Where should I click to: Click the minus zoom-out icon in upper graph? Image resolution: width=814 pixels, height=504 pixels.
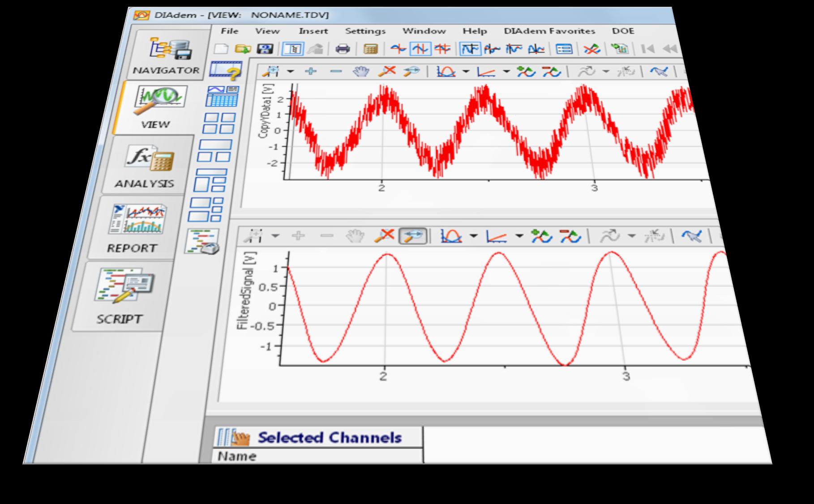click(x=336, y=71)
